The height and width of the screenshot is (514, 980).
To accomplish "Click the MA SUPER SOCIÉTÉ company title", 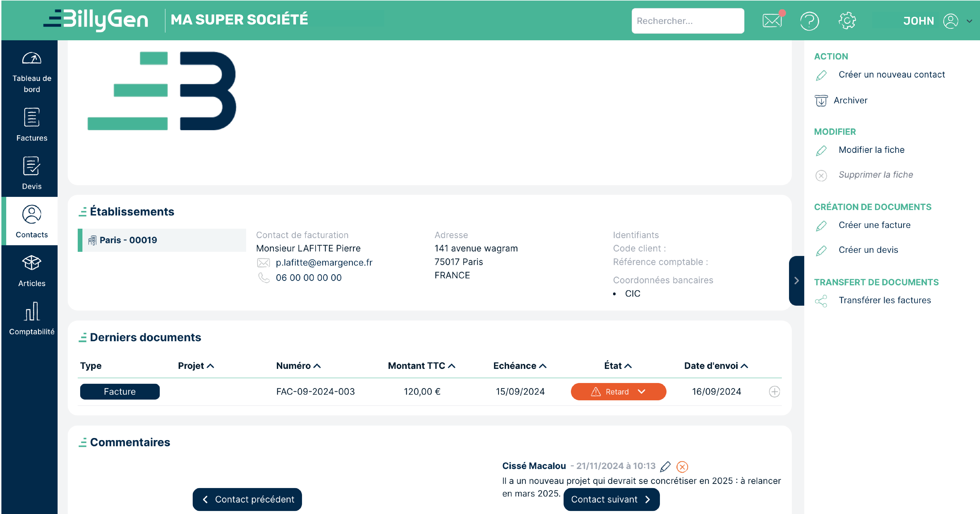I will point(239,20).
